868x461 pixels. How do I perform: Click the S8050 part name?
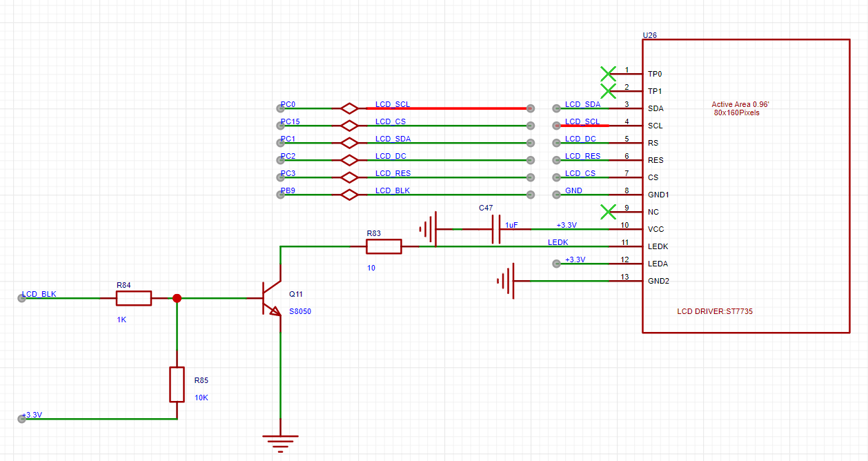coord(300,312)
